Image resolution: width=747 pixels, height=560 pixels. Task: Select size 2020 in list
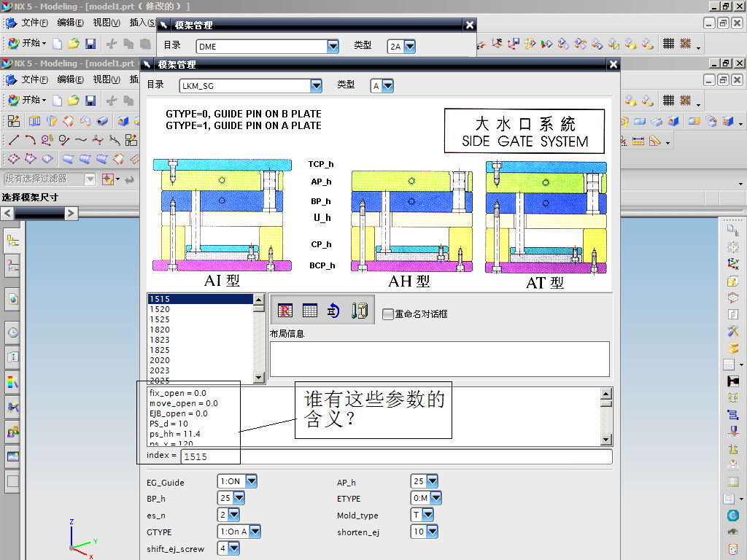point(200,360)
